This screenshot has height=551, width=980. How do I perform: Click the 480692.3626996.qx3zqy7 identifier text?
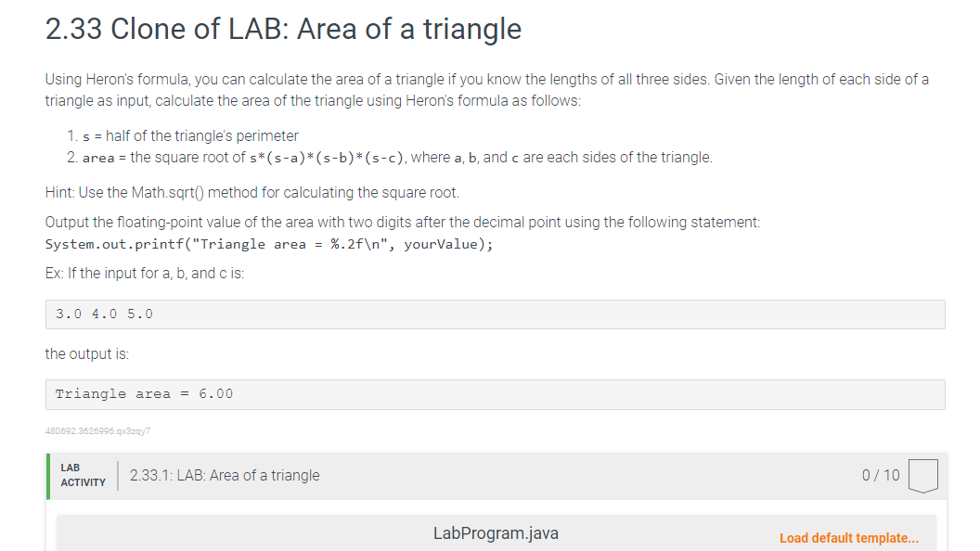[97, 430]
